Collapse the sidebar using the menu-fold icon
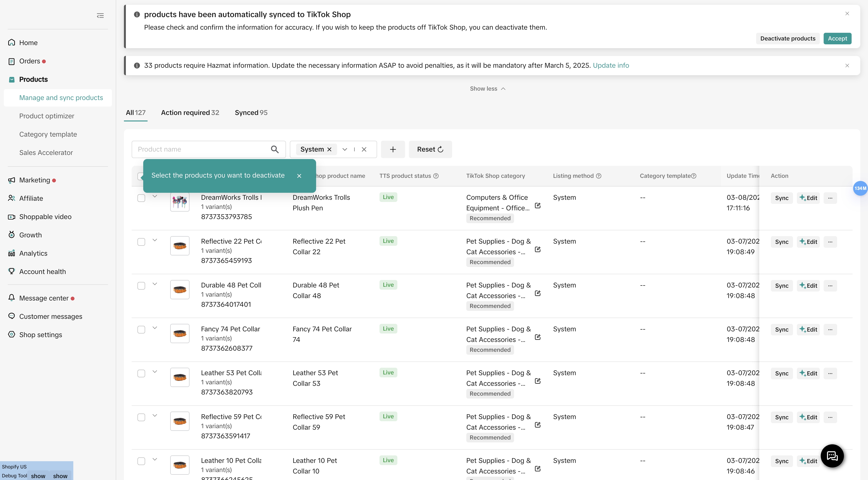868x480 pixels. 100,15
